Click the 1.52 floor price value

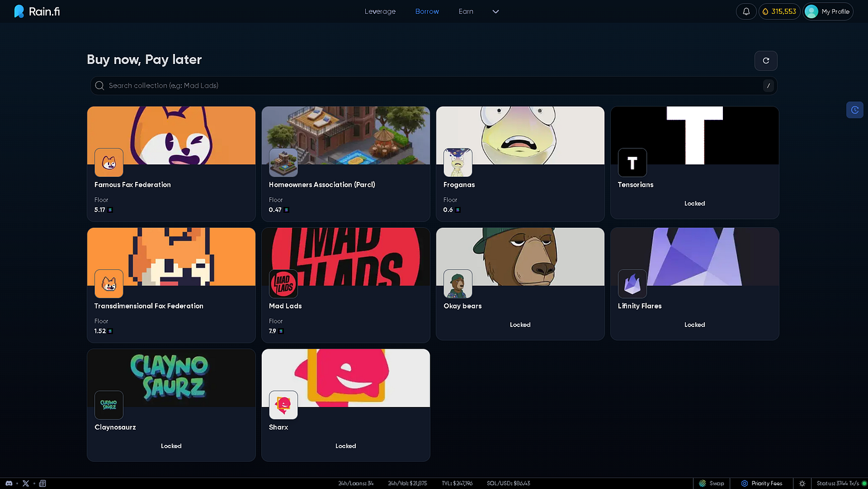(x=100, y=331)
